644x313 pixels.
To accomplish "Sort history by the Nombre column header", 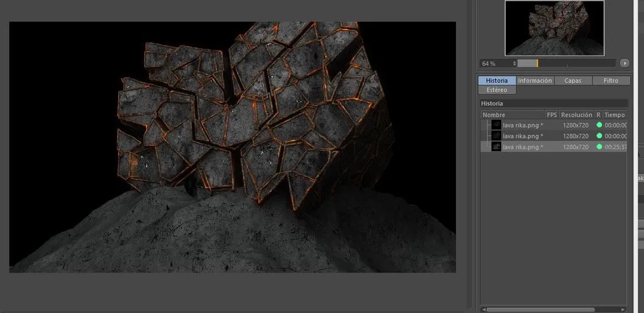I will pyautogui.click(x=512, y=115).
